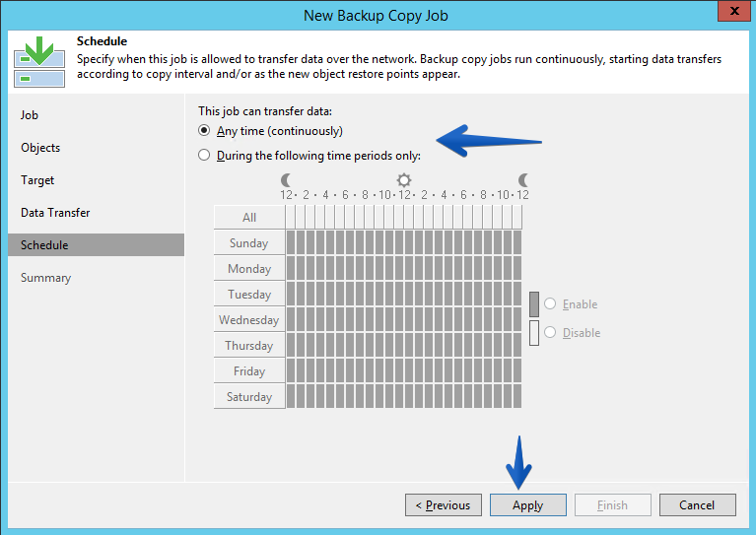Close the New Backup Copy Job dialog
This screenshot has height=535, width=756.
(x=733, y=11)
